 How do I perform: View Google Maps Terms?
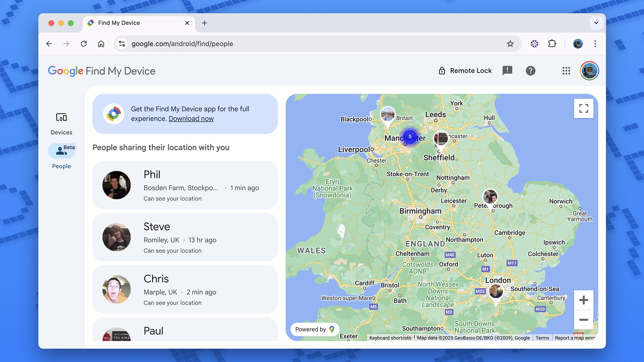(542, 338)
